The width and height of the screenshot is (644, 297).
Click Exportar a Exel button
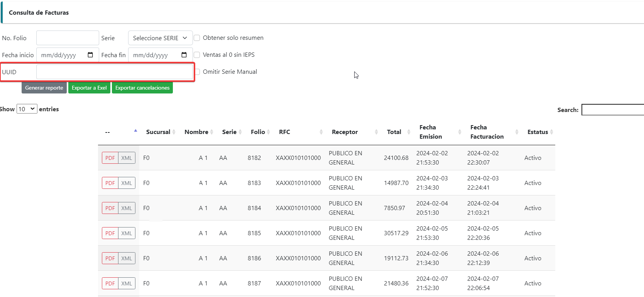[x=89, y=88]
